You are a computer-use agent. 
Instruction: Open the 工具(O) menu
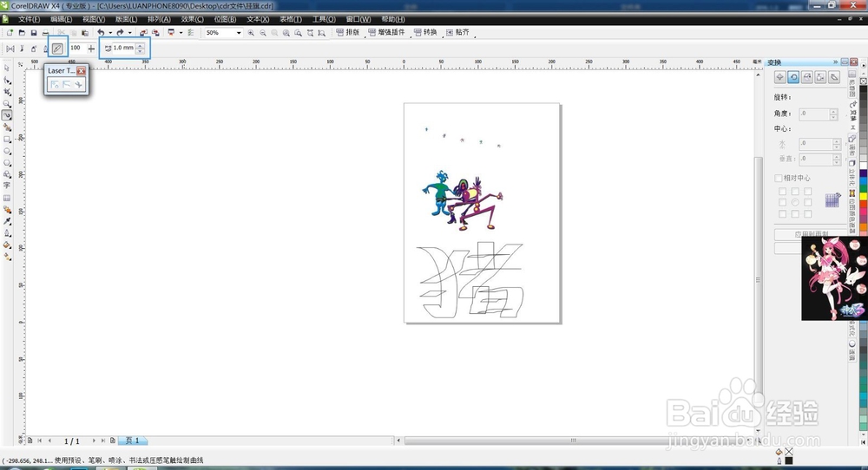click(x=324, y=19)
